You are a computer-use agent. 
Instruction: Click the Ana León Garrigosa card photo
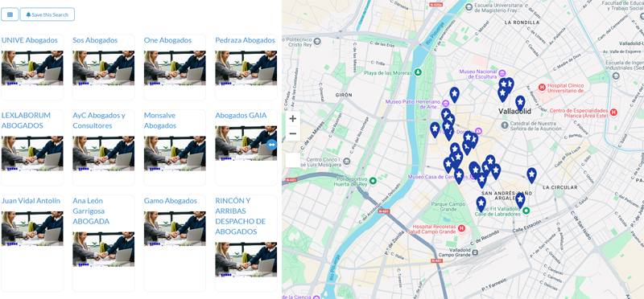[x=104, y=249]
